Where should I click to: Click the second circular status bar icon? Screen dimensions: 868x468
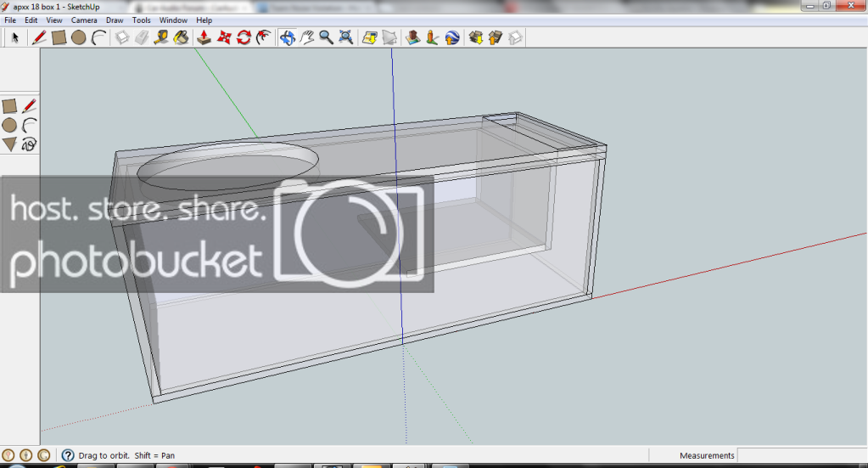26,455
